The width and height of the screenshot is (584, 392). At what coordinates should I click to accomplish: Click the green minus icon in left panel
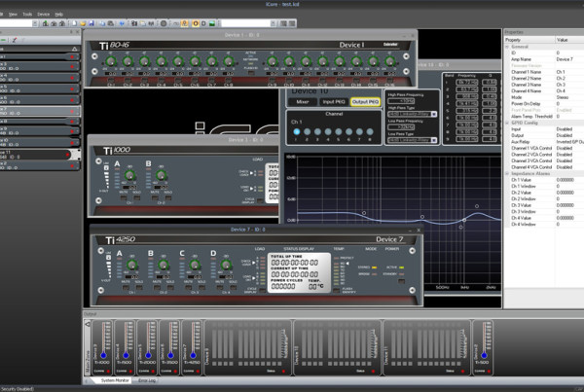point(3,40)
